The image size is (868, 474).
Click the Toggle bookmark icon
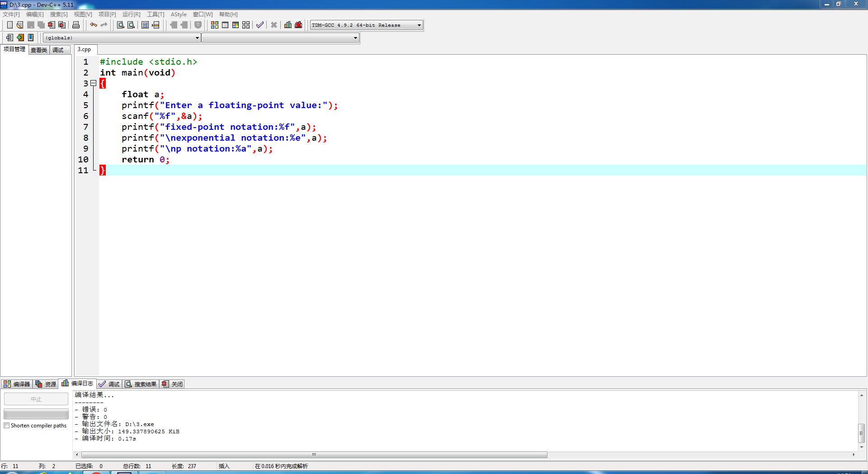tap(20, 38)
